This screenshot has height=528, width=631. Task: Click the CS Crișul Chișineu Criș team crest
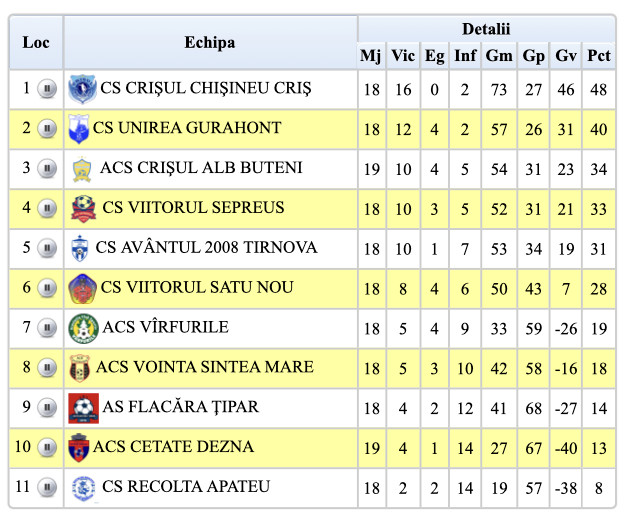click(81, 89)
